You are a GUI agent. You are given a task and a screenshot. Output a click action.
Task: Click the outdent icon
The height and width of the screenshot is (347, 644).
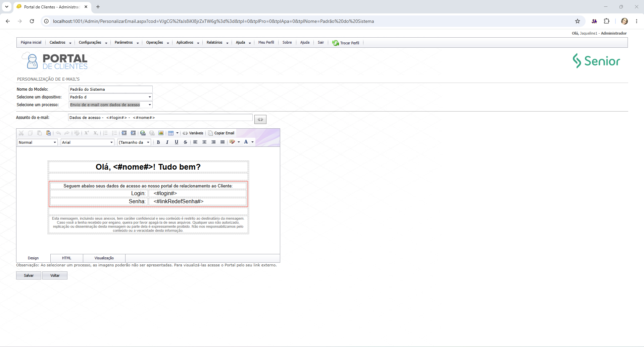tap(133, 133)
